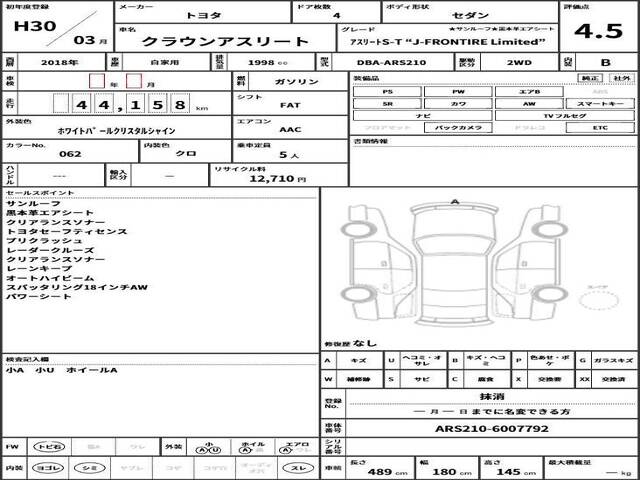Click the 社外 equipment legend box
Viewport: 640px width, 480px height.
622,78
